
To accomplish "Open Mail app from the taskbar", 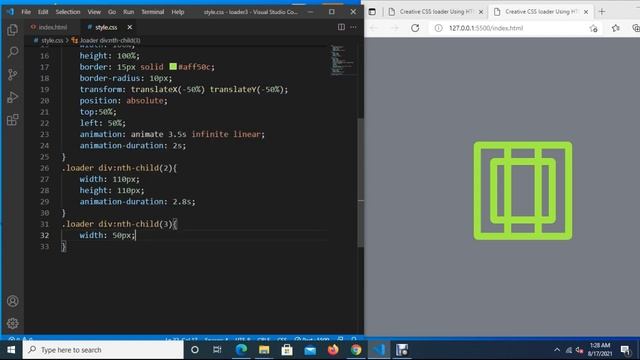I will (x=310, y=350).
